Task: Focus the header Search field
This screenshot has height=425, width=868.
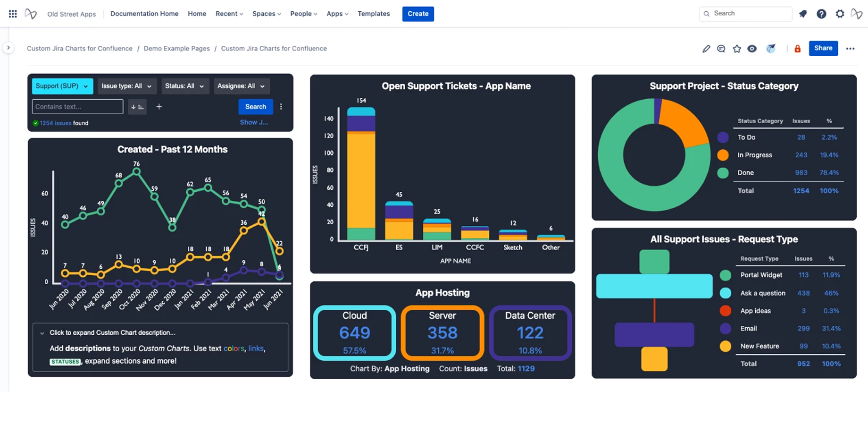Action: [x=745, y=14]
